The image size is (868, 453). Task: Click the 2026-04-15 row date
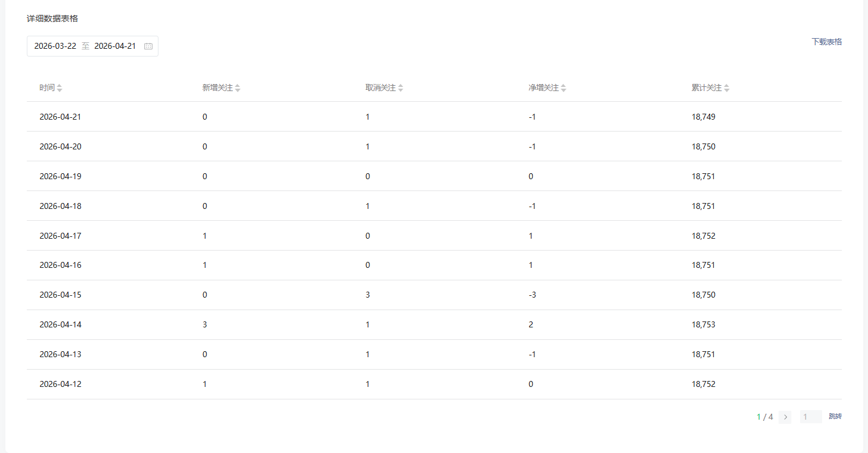click(x=60, y=295)
